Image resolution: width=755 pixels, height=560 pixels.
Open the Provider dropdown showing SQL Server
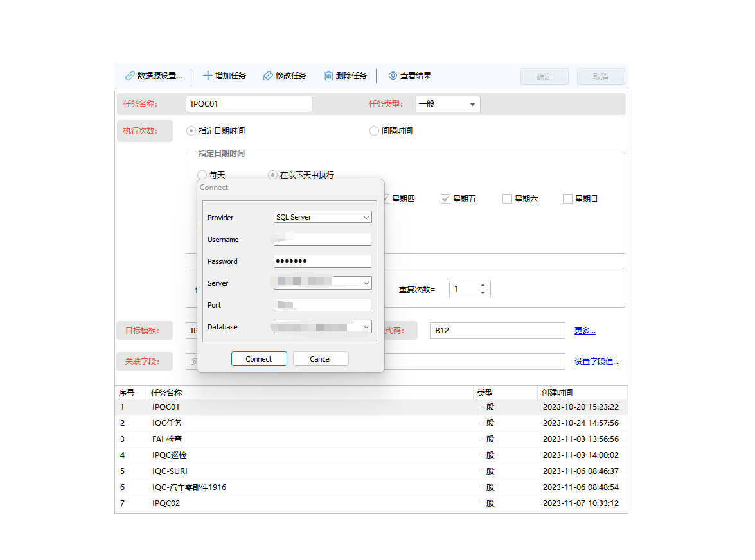(x=368, y=217)
